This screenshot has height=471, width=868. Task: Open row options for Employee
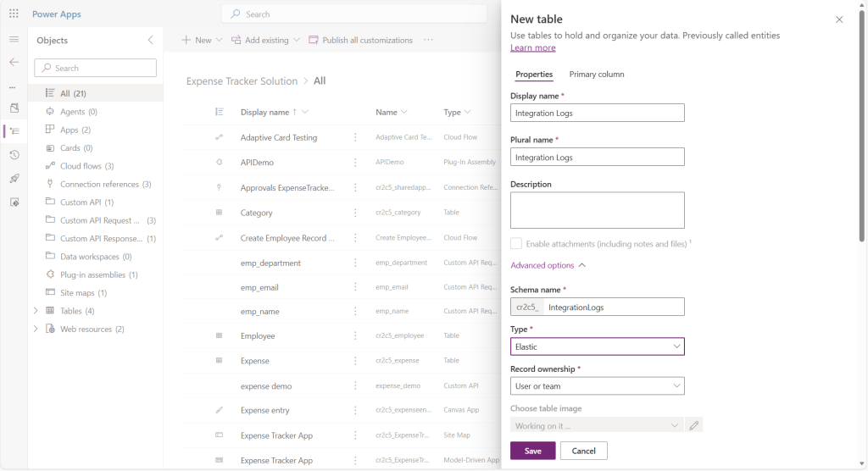(x=355, y=335)
